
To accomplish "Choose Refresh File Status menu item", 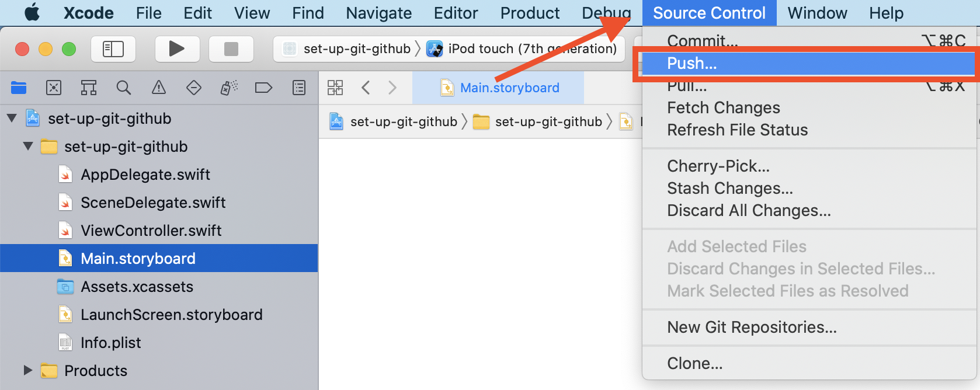I will click(809, 130).
